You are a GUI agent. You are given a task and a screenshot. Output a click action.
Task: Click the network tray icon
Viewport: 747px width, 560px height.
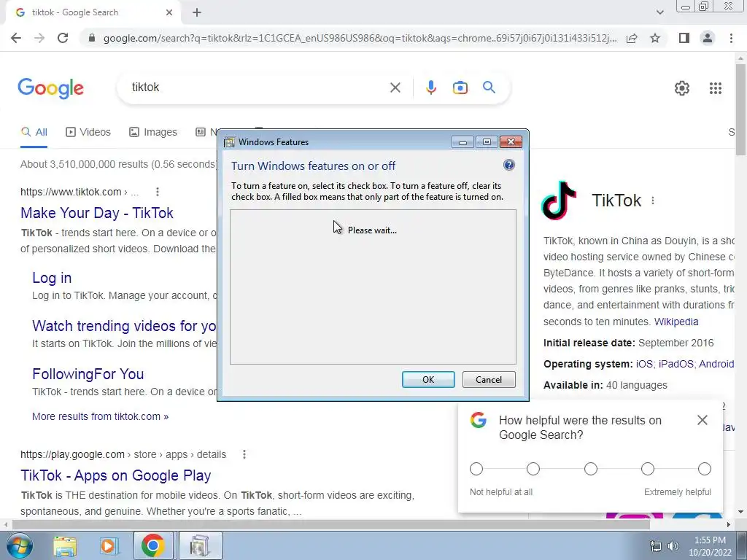click(x=656, y=546)
